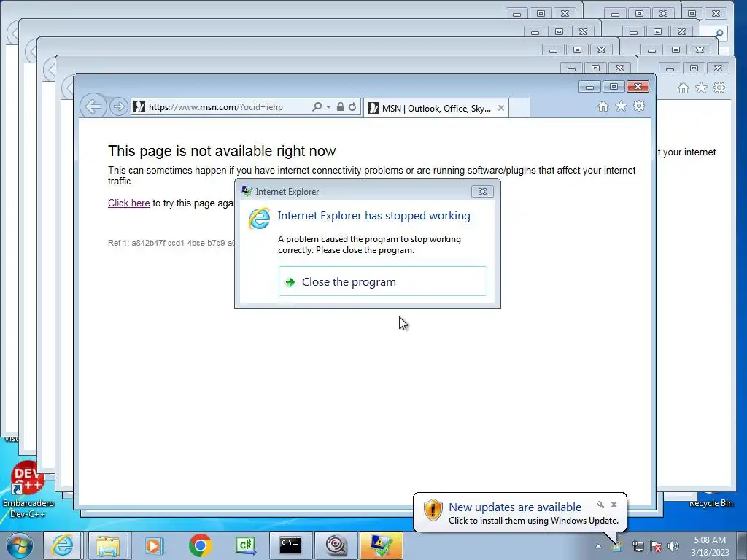The height and width of the screenshot is (560, 747).
Task: Click the magnifier disc taskbar application icon
Action: (x=336, y=545)
